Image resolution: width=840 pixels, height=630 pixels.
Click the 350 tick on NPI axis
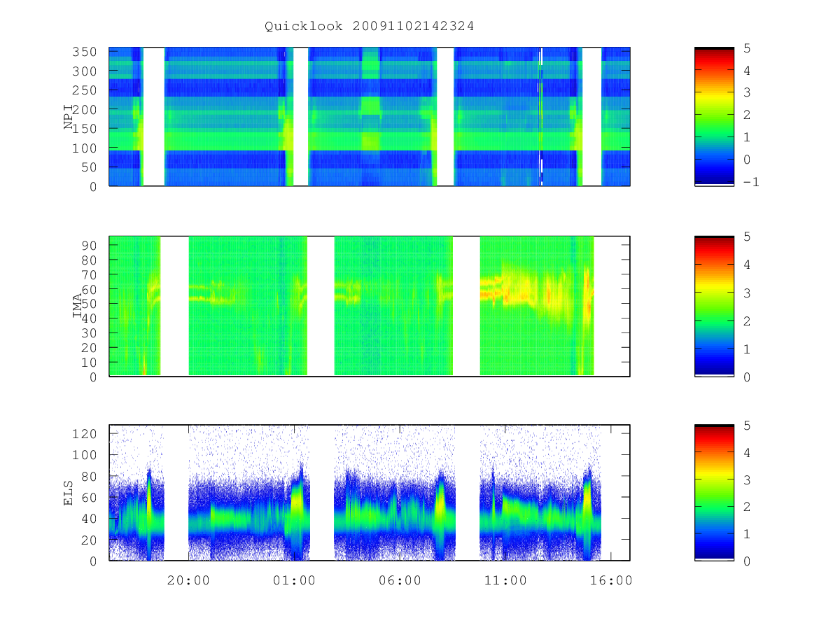pyautogui.click(x=85, y=52)
